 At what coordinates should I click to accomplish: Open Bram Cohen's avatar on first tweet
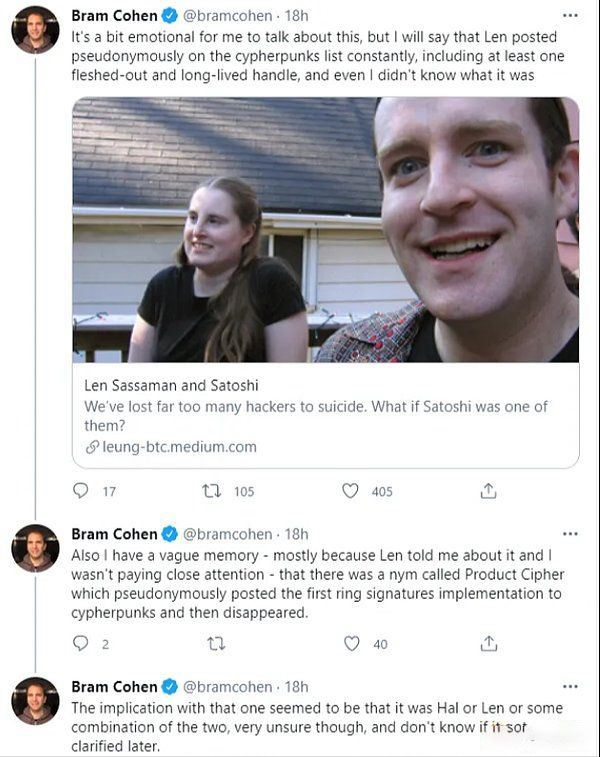tap(35, 29)
